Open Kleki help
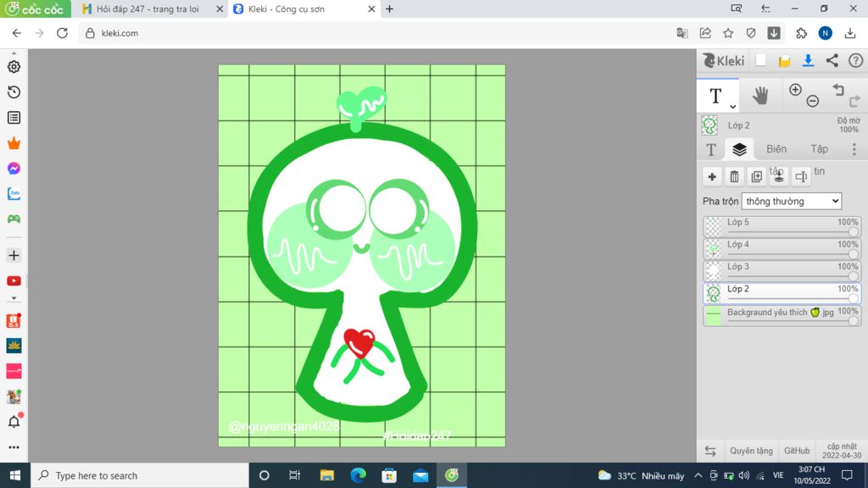 click(x=856, y=61)
